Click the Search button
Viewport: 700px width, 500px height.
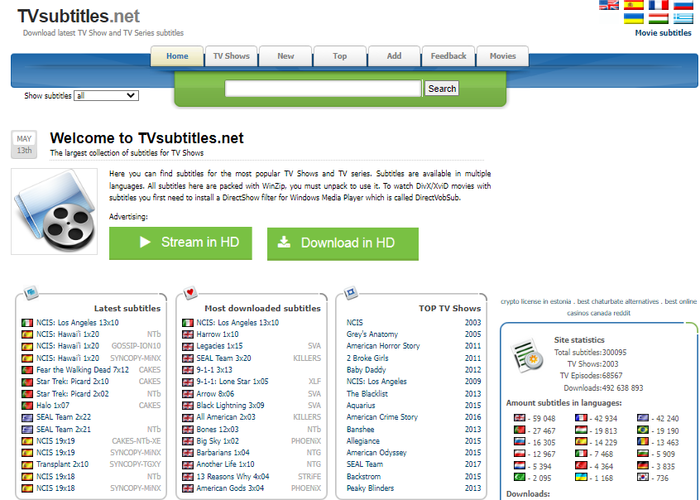[442, 88]
